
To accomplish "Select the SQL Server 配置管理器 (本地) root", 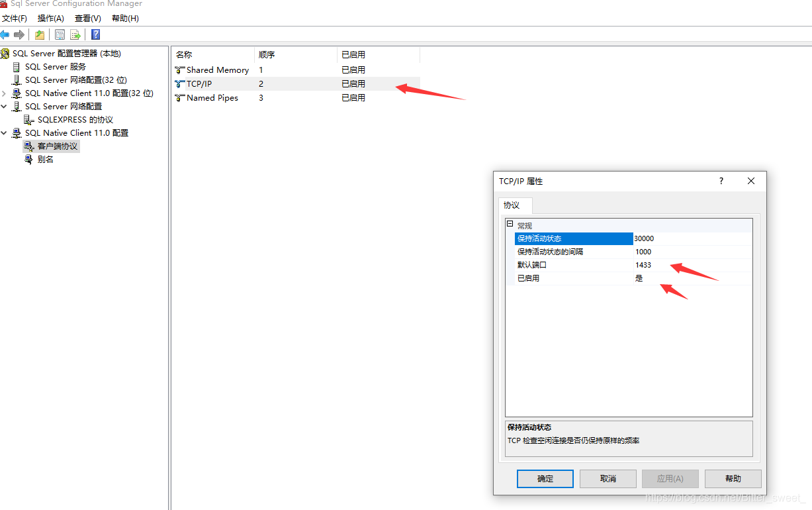I will point(67,54).
